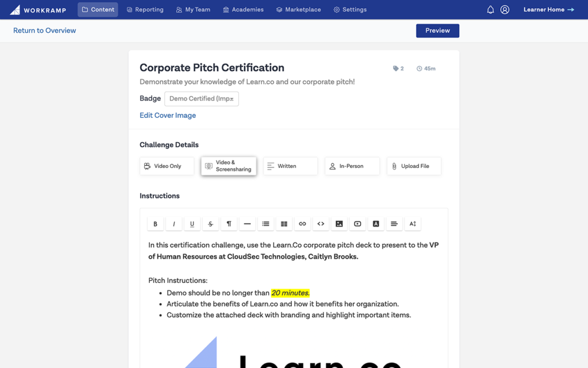588x368 pixels.
Task: Insert a table
Action: [x=284, y=224]
